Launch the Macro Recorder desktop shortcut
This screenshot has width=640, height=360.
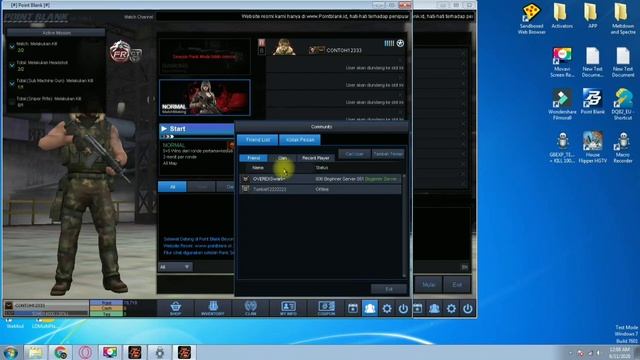pyautogui.click(x=623, y=147)
